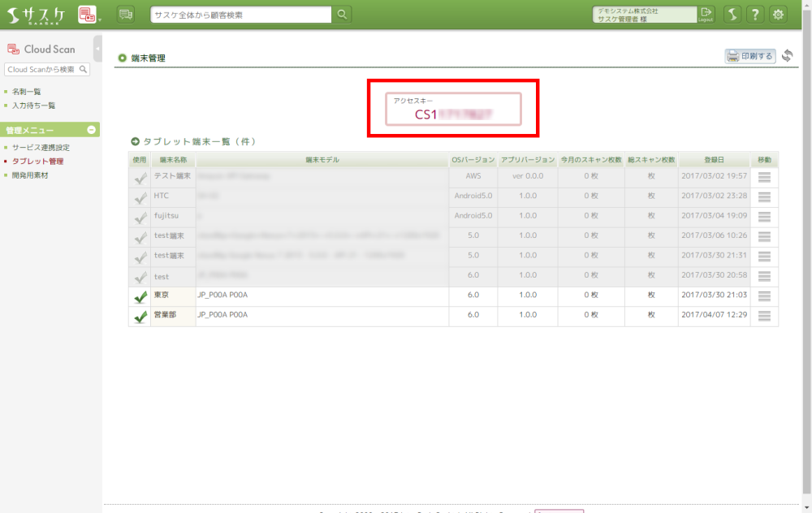Click the Cloud Scan search input field
Viewport: 812px width, 513px height.
click(x=47, y=70)
